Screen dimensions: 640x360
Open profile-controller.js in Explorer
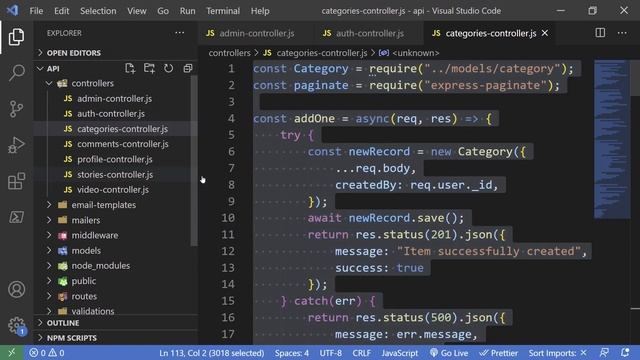tap(116, 159)
